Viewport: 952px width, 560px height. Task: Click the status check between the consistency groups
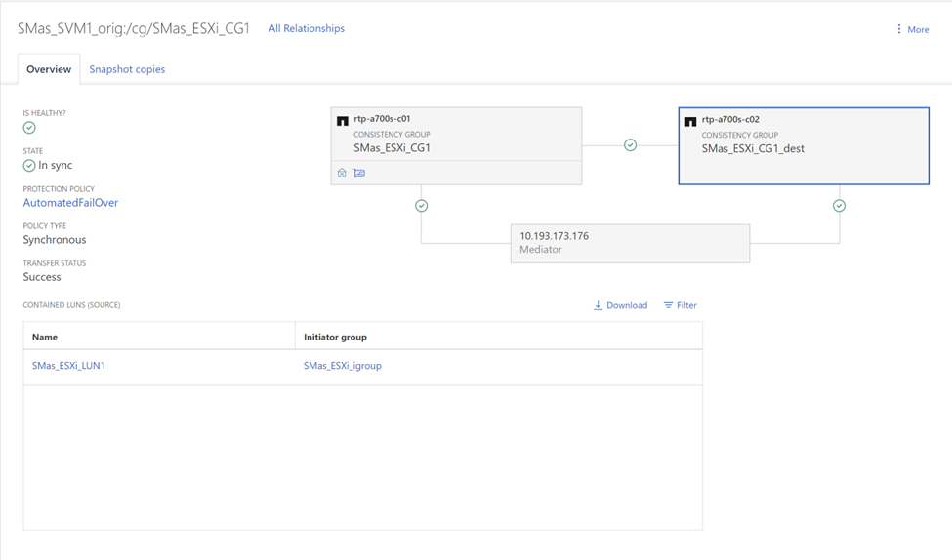(x=631, y=145)
